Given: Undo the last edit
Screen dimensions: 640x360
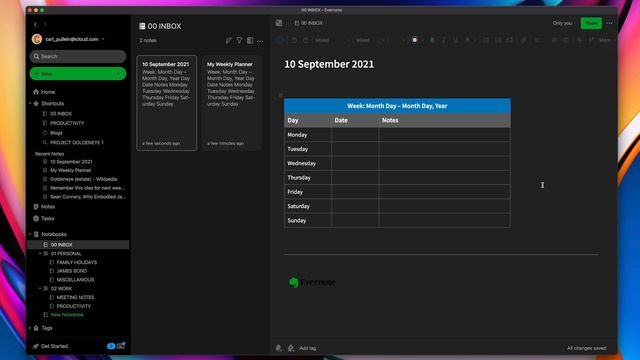Looking at the screenshot, I should 293,40.
